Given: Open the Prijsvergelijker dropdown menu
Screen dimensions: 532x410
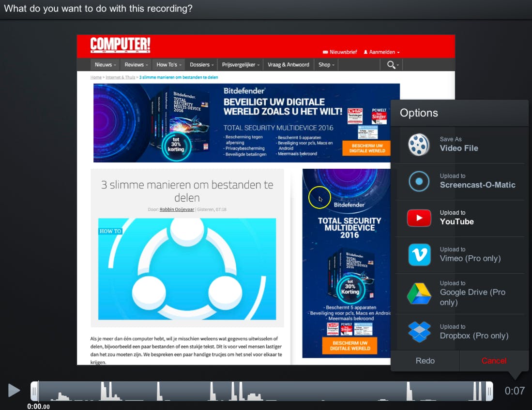Looking at the screenshot, I should [x=241, y=65].
